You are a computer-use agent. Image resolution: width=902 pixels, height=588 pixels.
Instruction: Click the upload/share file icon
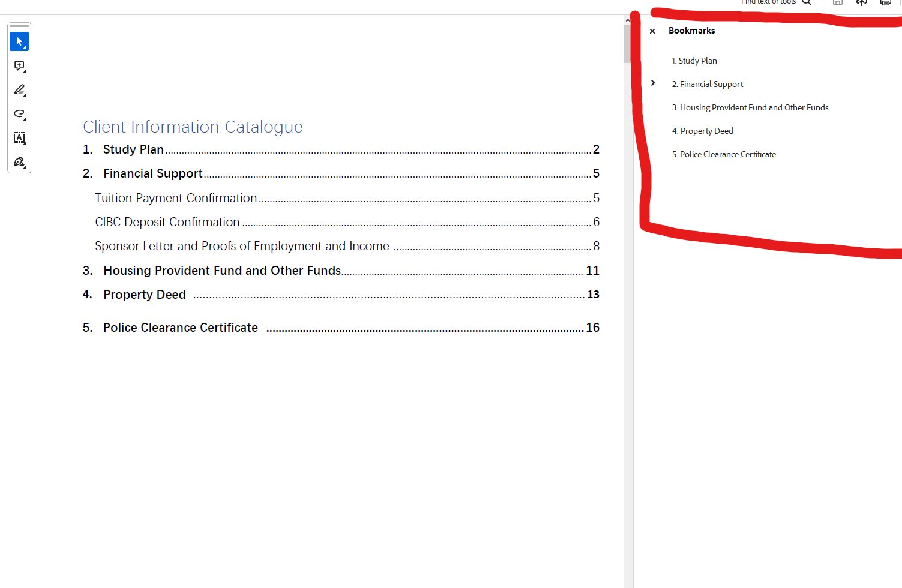pos(862,2)
